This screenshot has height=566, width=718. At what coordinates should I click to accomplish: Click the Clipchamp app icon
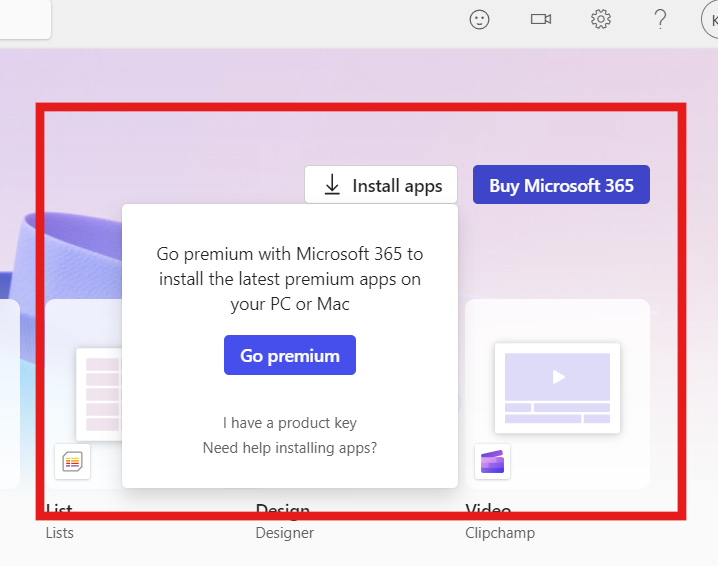tap(492, 462)
